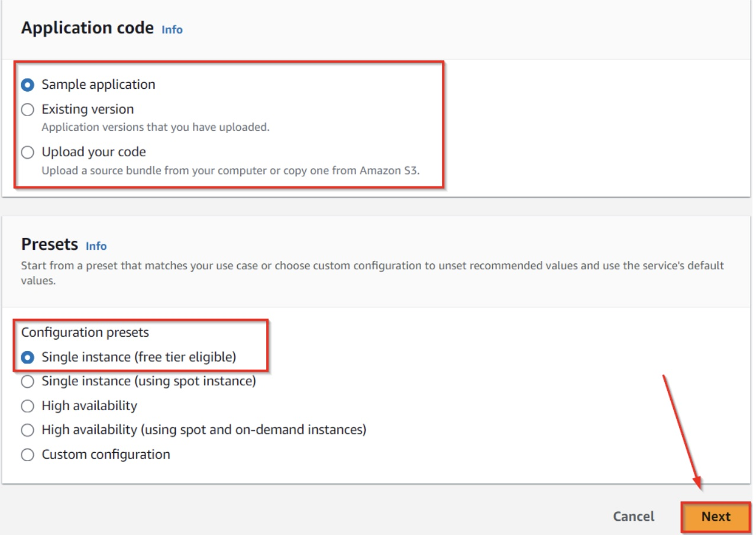Image resolution: width=756 pixels, height=535 pixels.
Task: Click the 'Application versions that you have uploaded' description
Action: point(156,127)
